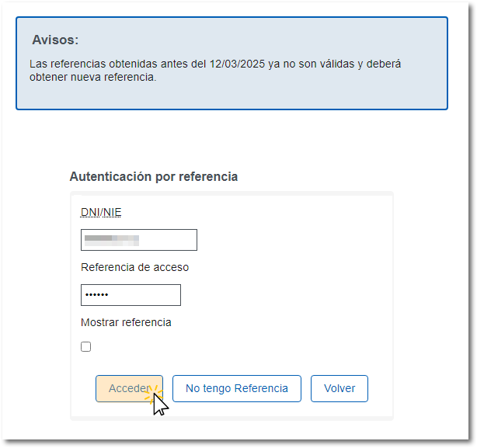This screenshot has height=448, width=477.
Task: Enable the Mostrar referencia checkbox
Action: [86, 347]
